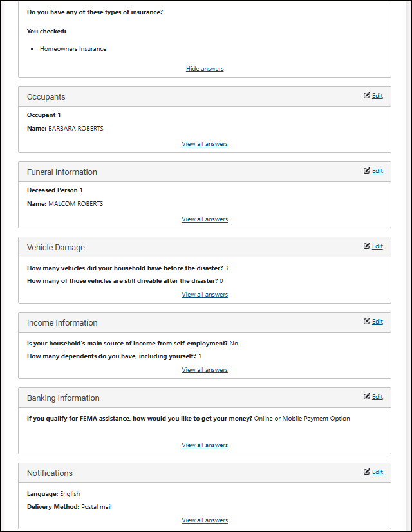
Task: Expand Occupants with View all answers
Action: [x=205, y=144]
